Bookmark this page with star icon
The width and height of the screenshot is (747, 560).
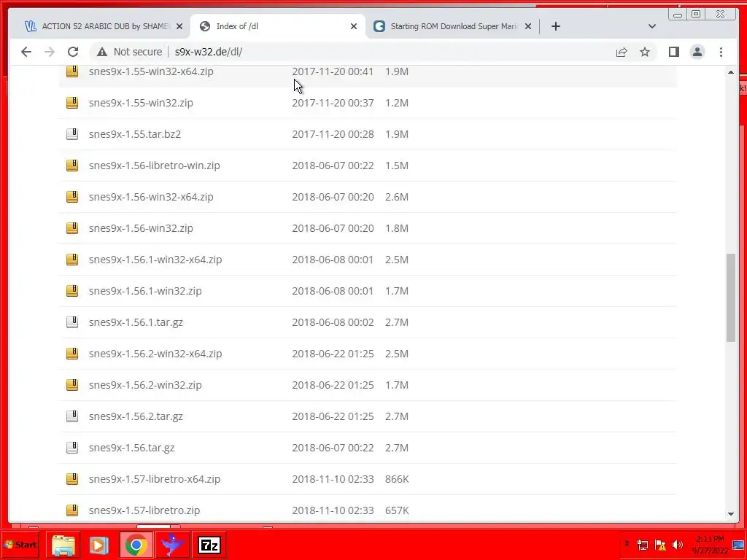pyautogui.click(x=645, y=52)
